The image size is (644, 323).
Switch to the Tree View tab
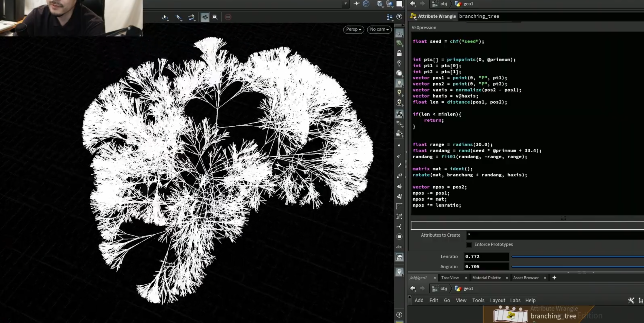pos(450,278)
